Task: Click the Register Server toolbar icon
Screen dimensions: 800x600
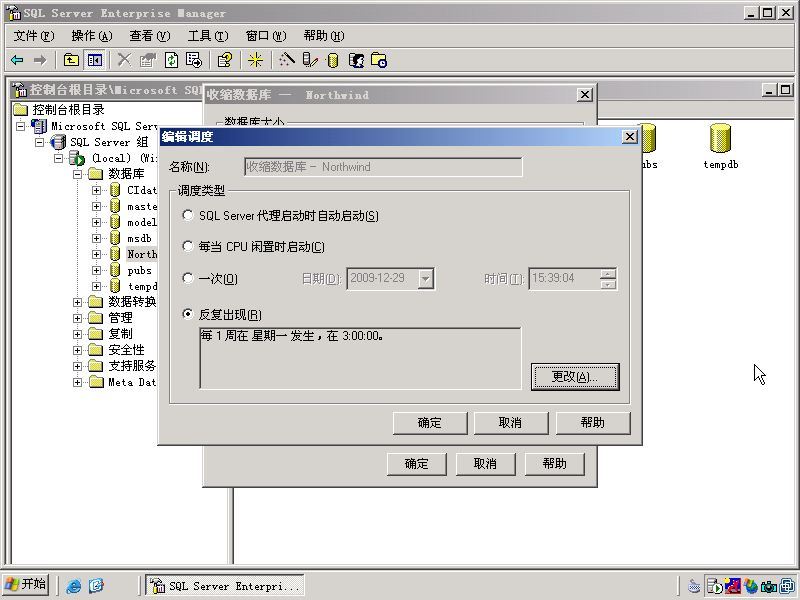Action: pos(310,60)
